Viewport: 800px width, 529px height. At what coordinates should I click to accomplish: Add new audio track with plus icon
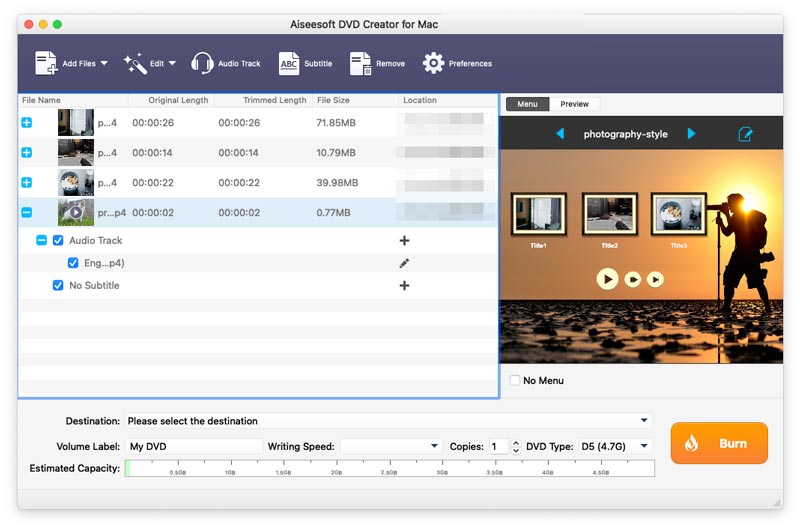tap(404, 240)
